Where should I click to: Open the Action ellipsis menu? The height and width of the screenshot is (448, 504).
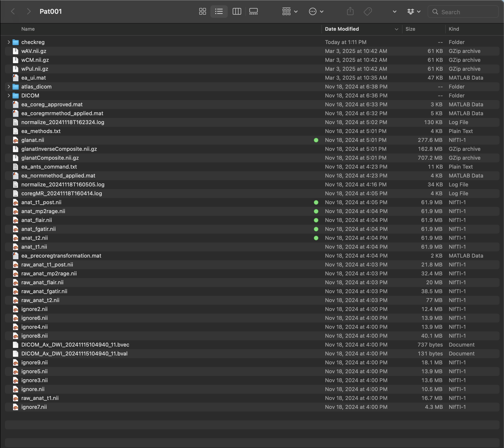click(x=316, y=11)
